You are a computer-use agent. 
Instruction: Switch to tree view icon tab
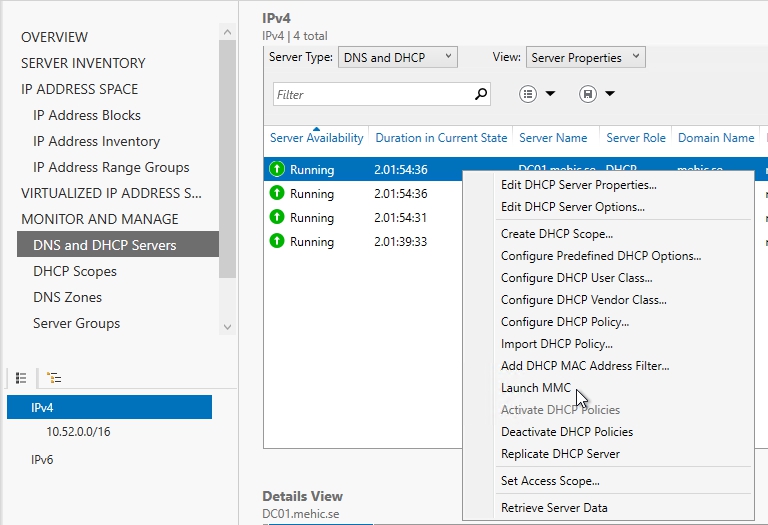(x=54, y=377)
